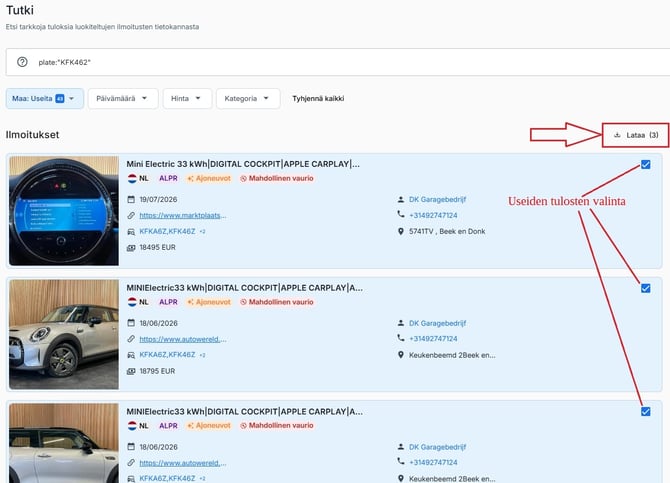Viewport: 670px width, 483px height.
Task: Click the help question mark icon in search bar
Action: (x=22, y=62)
